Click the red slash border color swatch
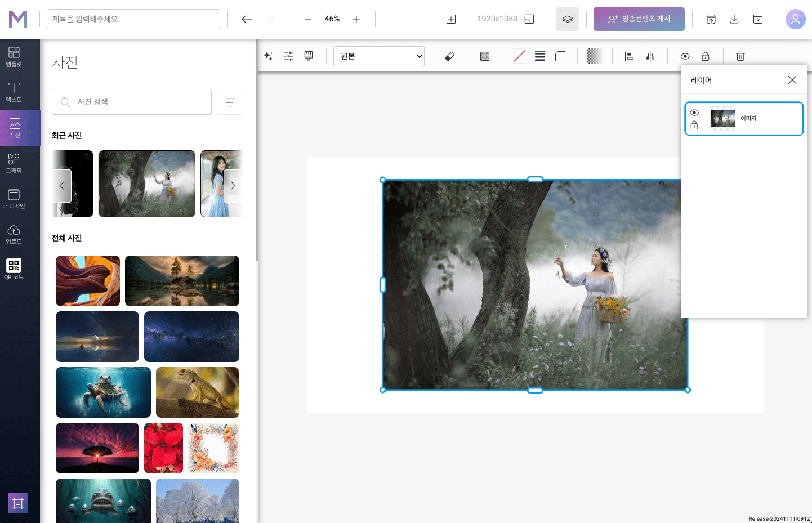The width and height of the screenshot is (812, 523). (x=519, y=56)
